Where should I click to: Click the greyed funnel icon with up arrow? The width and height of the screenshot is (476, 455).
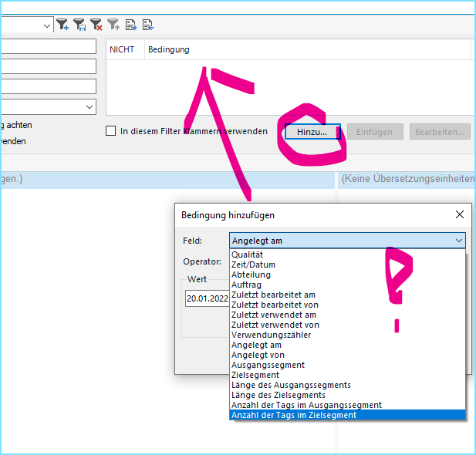tap(113, 25)
